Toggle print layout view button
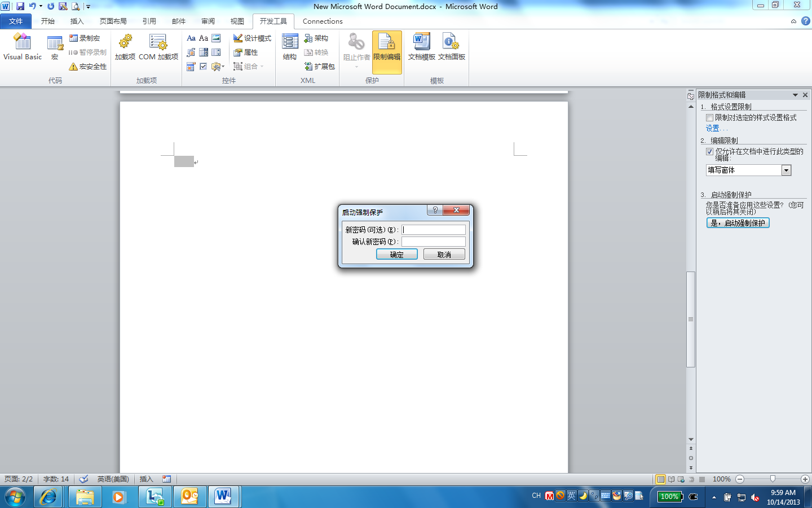 [660, 479]
